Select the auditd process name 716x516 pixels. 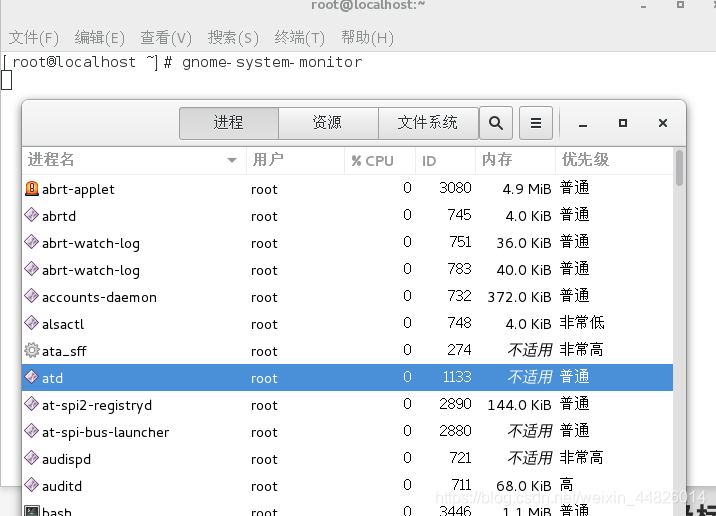pos(62,486)
